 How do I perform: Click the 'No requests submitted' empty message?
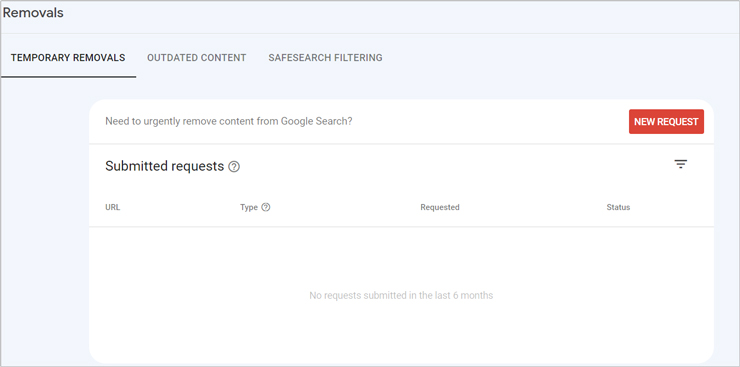[401, 296]
